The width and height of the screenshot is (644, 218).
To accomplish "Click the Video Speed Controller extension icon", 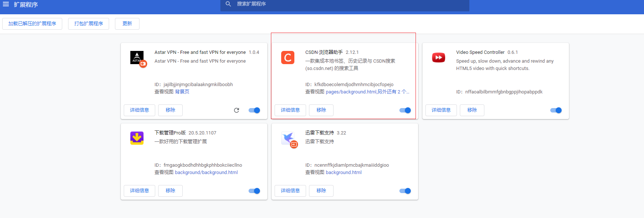I will pos(439,58).
